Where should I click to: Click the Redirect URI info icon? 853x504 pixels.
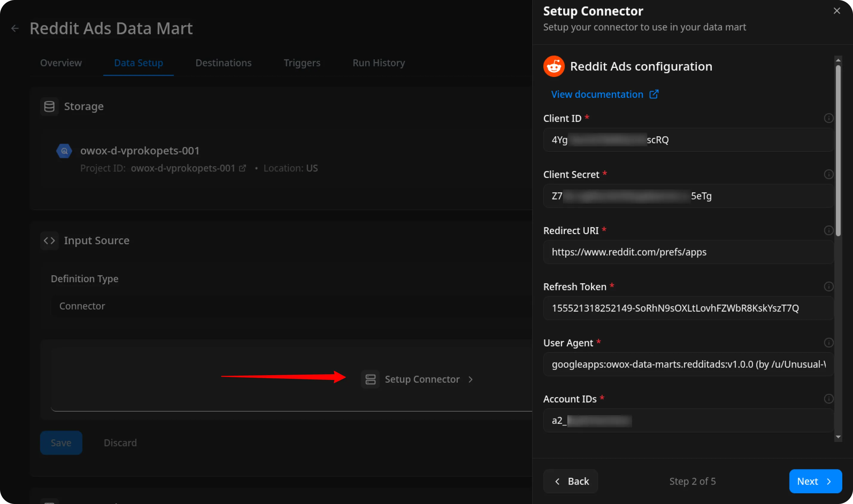[x=828, y=230]
